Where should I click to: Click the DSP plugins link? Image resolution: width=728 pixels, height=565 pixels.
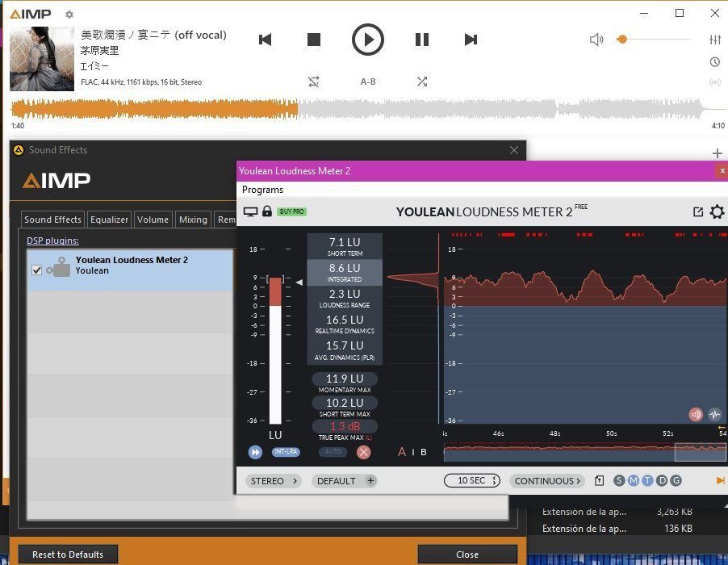tap(52, 241)
